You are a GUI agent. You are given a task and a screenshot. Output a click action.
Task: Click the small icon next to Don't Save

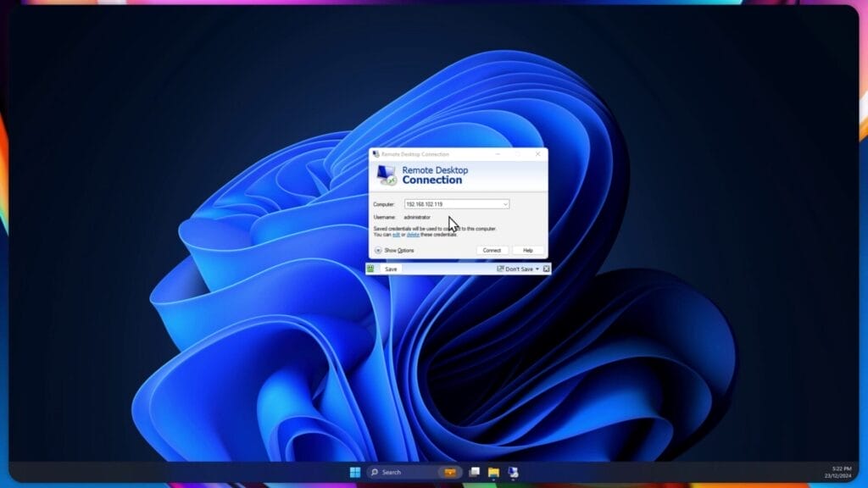click(501, 267)
